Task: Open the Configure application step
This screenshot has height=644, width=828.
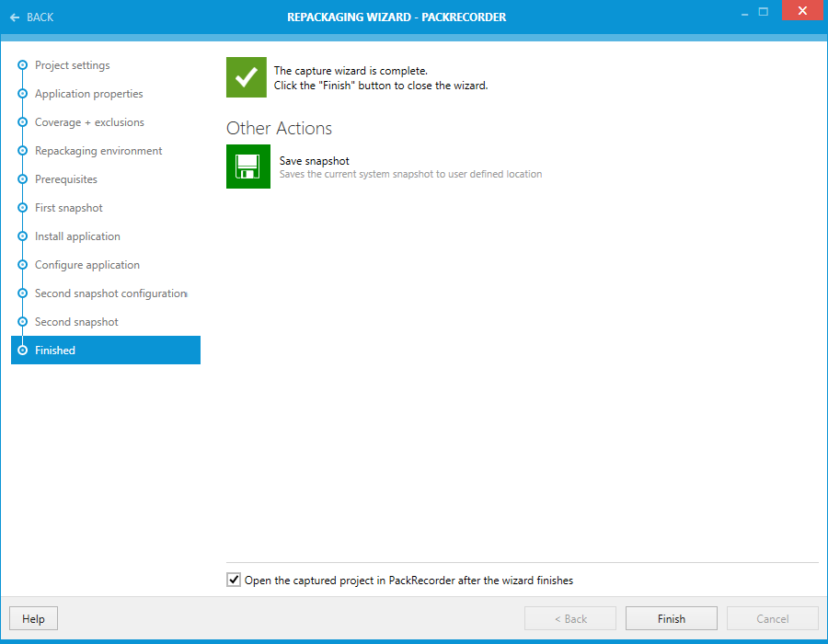Action: 87,264
